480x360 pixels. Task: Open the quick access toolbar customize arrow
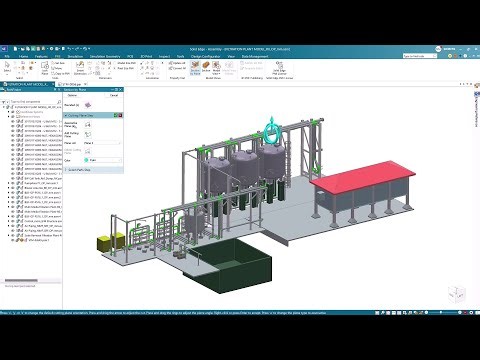89,49
